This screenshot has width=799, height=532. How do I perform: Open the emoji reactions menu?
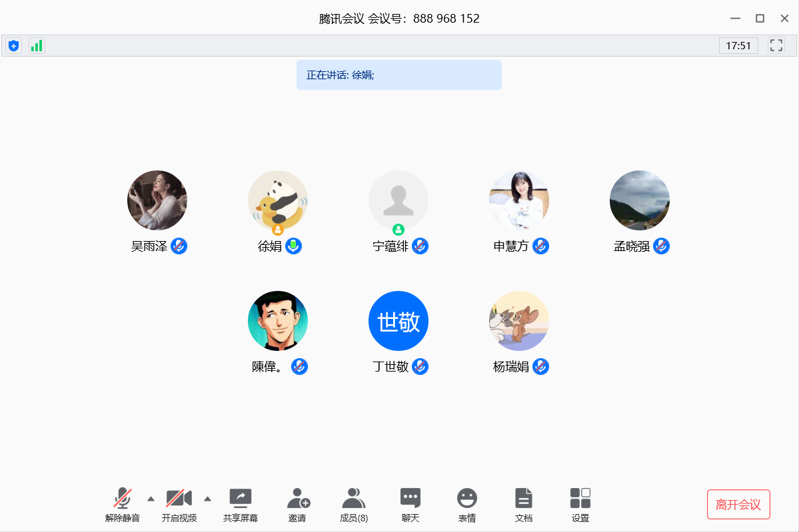click(467, 505)
